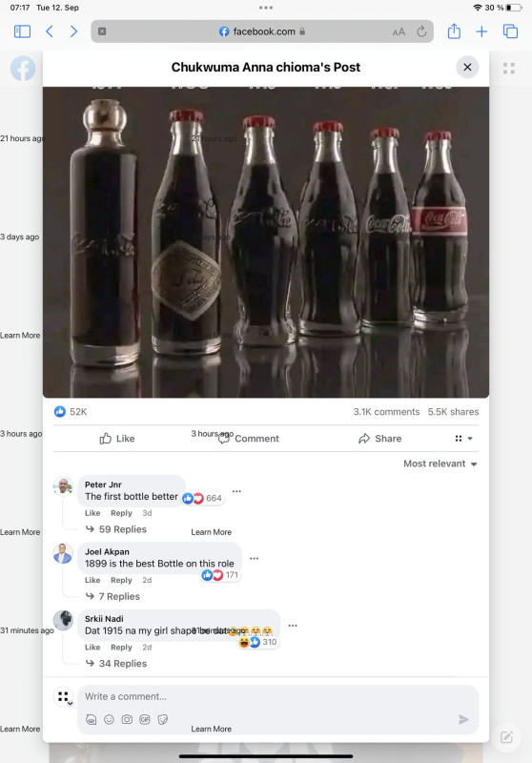Click the Share button under the post
The width and height of the screenshot is (532, 763).
(379, 439)
